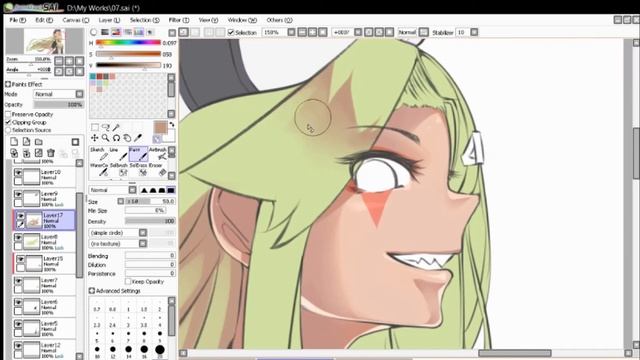640x360 pixels.
Task: Hide Layer10 with its eye icon
Action: tap(18, 173)
